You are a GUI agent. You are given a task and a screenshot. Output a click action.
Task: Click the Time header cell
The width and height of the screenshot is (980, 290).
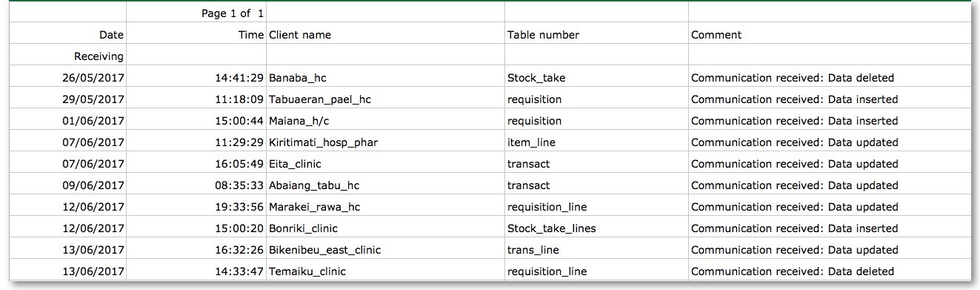tap(196, 35)
